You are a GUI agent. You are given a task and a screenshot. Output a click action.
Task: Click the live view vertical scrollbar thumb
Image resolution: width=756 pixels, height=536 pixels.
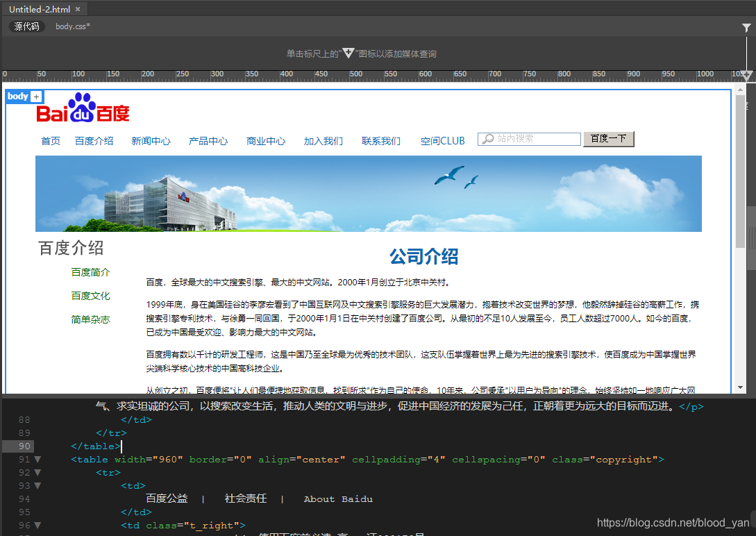pos(740,171)
